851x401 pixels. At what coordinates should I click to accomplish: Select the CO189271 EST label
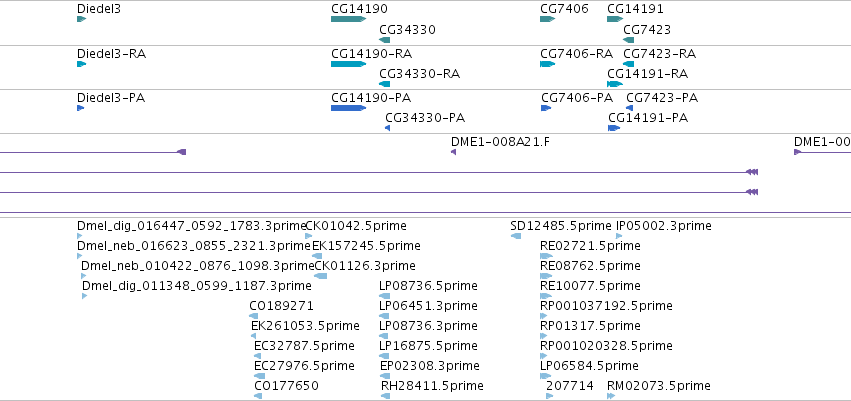pyautogui.click(x=282, y=306)
